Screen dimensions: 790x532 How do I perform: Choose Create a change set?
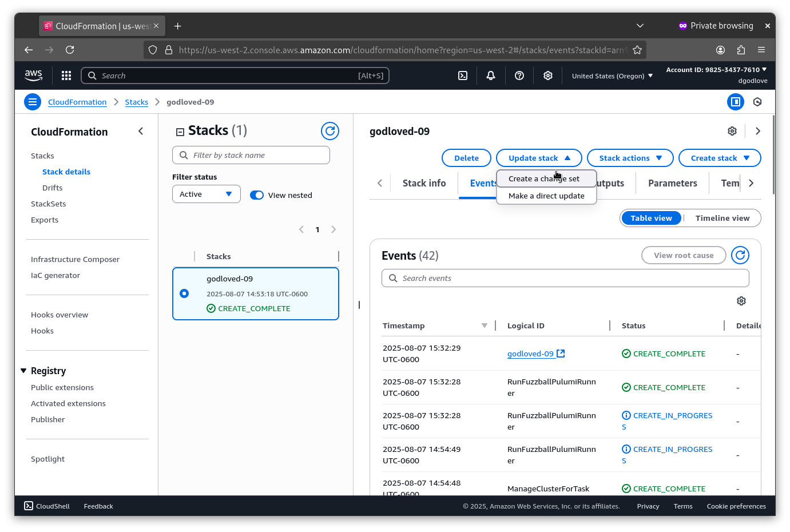(543, 178)
